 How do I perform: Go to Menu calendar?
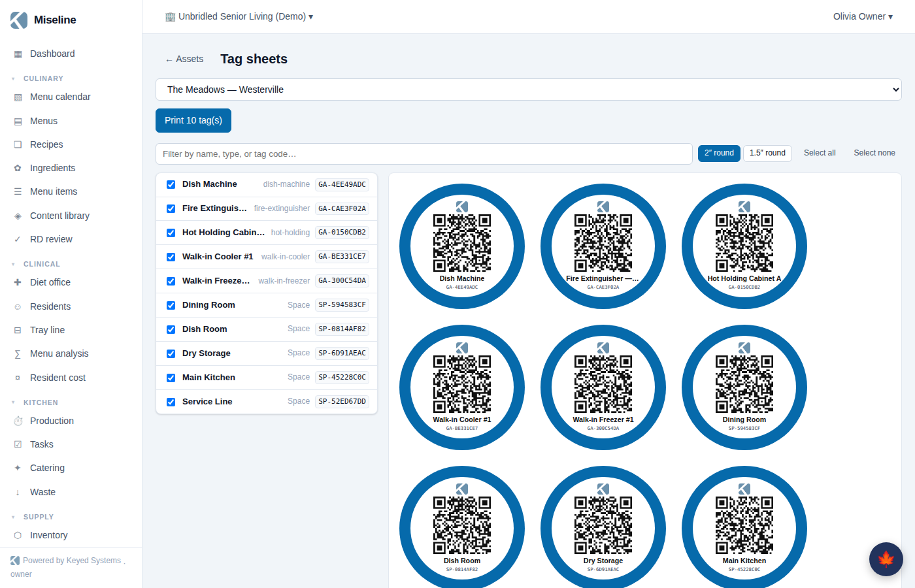(60, 97)
